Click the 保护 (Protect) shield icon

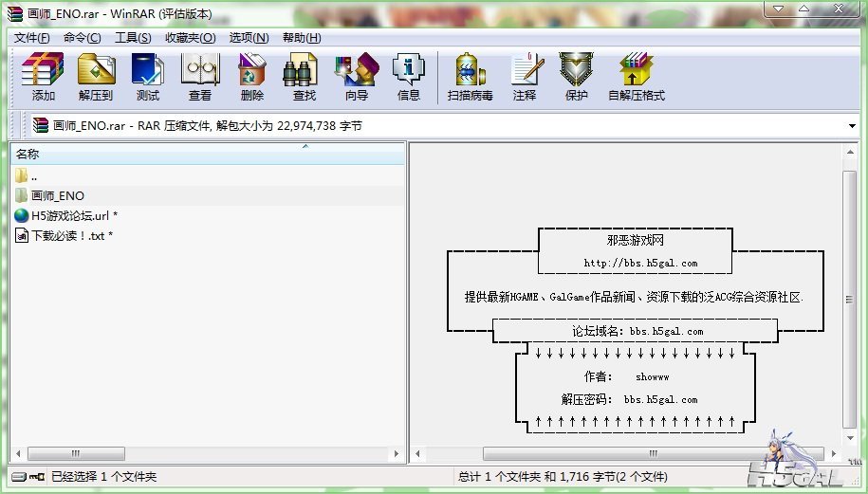(576, 77)
